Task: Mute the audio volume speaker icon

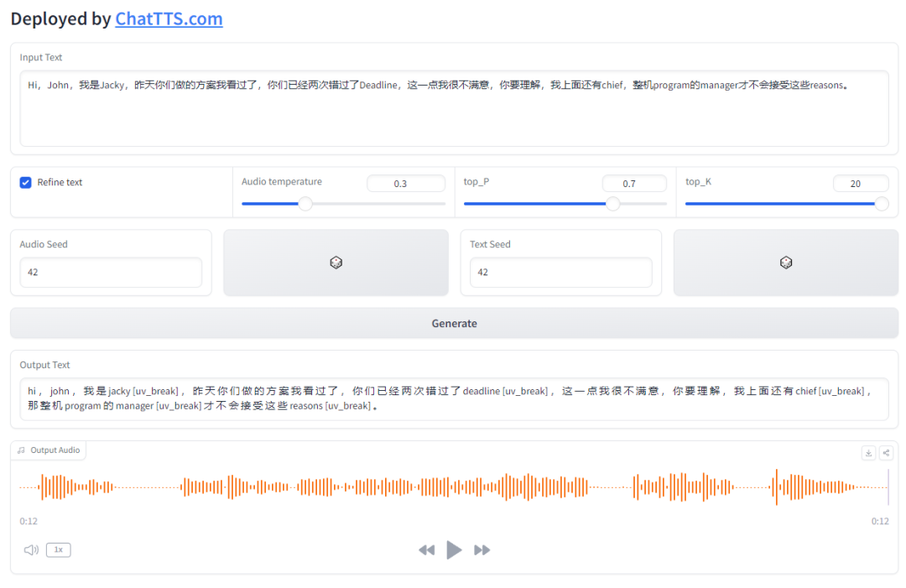Action: [31, 550]
